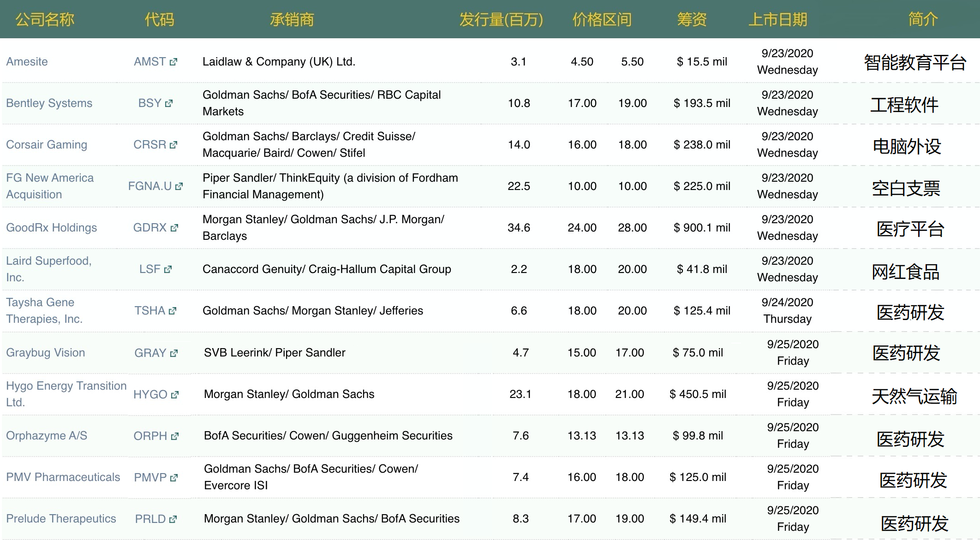The height and width of the screenshot is (540, 980).
Task: Open the Graybug Vision company link
Action: (45, 352)
